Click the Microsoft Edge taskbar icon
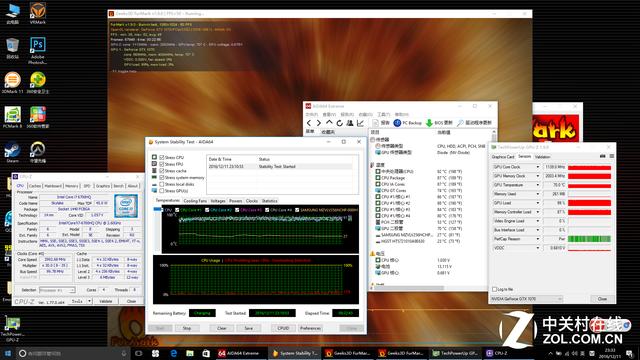Screen dimensions: 640x360 [x=173, y=353]
